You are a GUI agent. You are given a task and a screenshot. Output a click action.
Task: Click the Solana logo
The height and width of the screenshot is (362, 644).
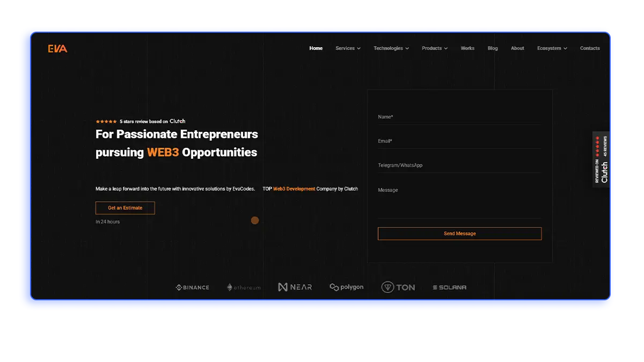coord(449,287)
